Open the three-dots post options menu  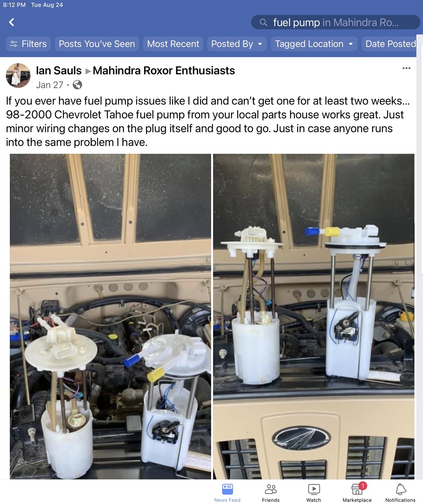[x=406, y=68]
